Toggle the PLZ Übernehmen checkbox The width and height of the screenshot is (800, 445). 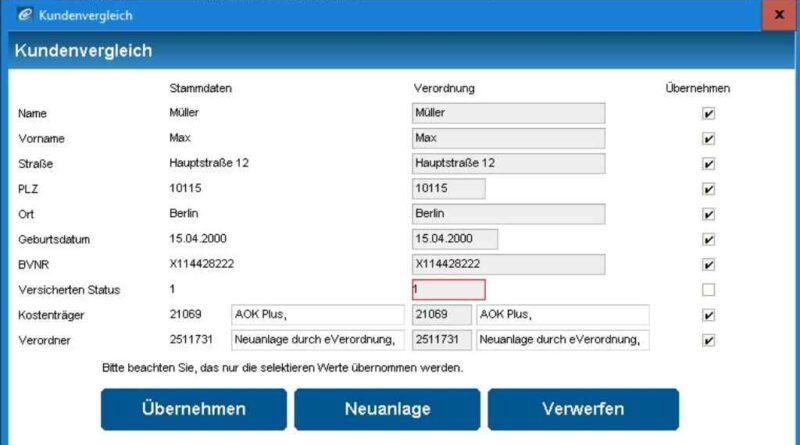[708, 189]
